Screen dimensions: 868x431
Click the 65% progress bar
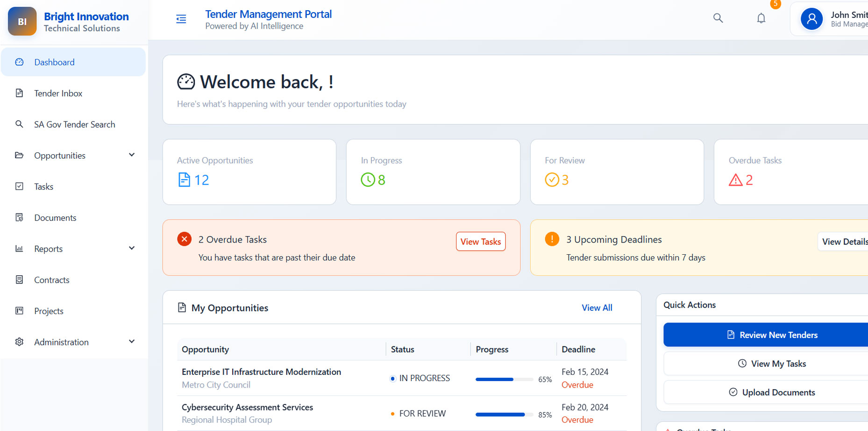(504, 380)
